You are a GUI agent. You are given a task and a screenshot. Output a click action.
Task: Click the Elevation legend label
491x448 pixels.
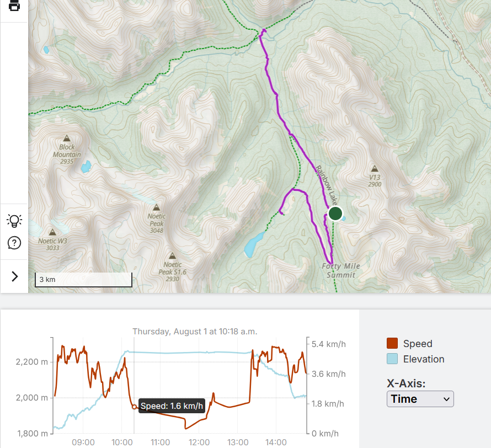pos(424,359)
